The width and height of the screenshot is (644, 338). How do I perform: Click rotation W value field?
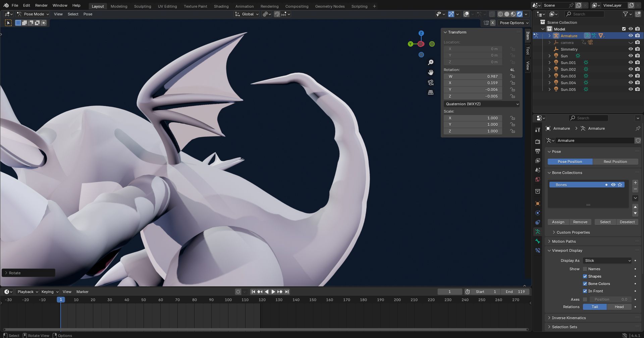pos(473,76)
